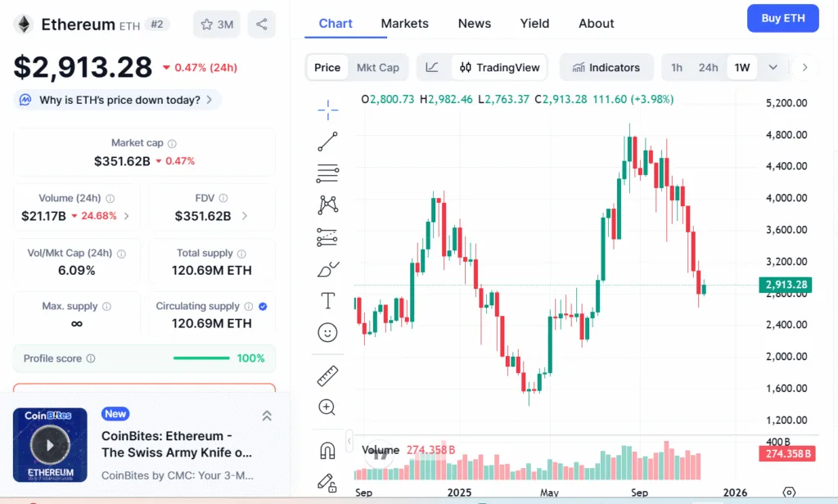Select the text annotation tool

click(x=327, y=301)
